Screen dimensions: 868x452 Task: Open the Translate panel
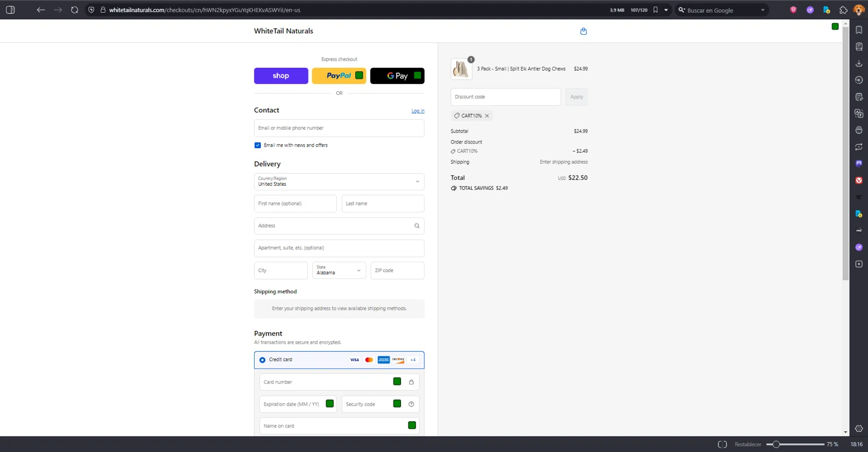[859, 113]
